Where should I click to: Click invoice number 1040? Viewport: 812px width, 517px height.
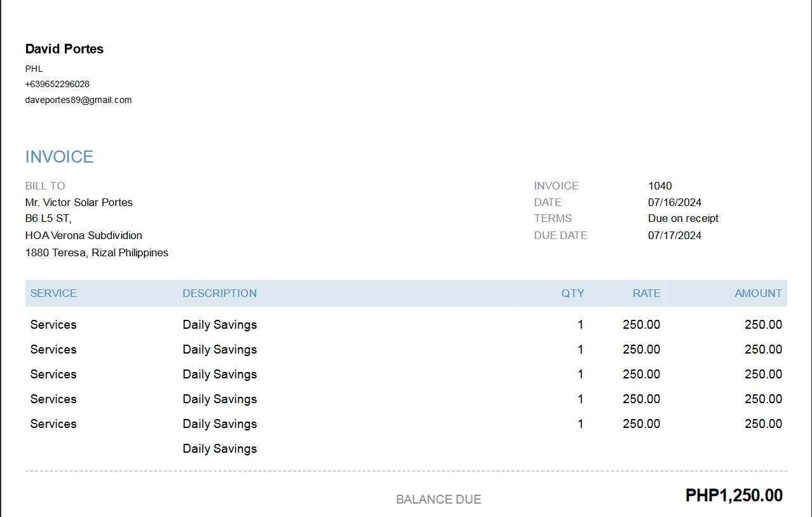pos(660,186)
